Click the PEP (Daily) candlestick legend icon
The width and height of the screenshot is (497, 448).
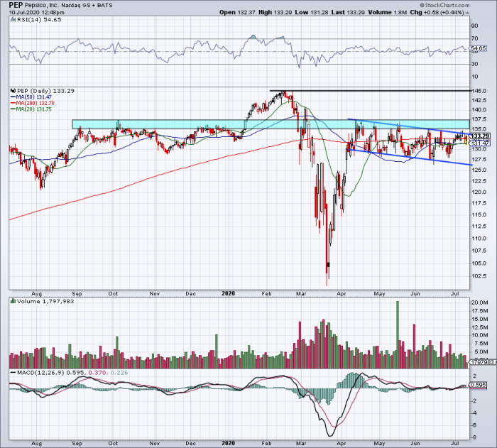coord(13,91)
